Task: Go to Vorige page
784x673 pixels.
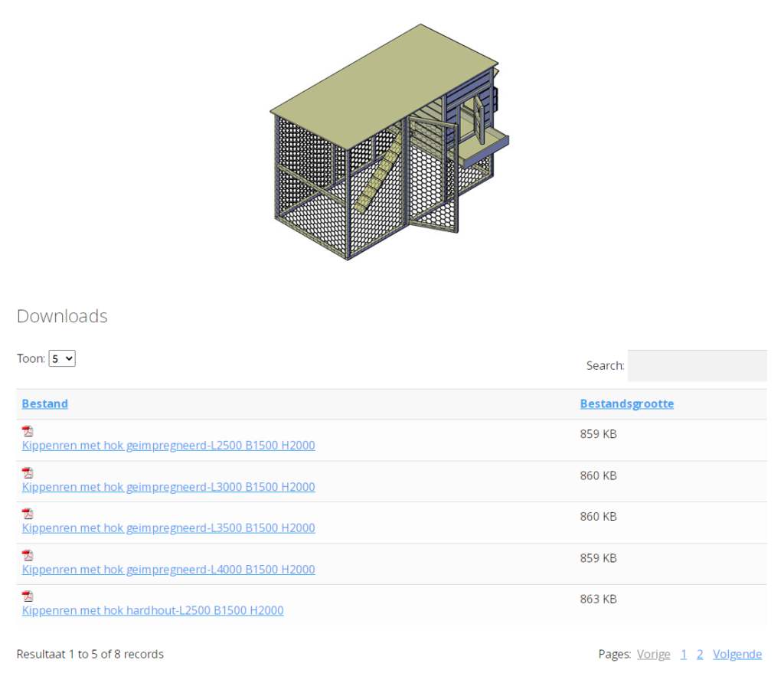Action: [654, 654]
